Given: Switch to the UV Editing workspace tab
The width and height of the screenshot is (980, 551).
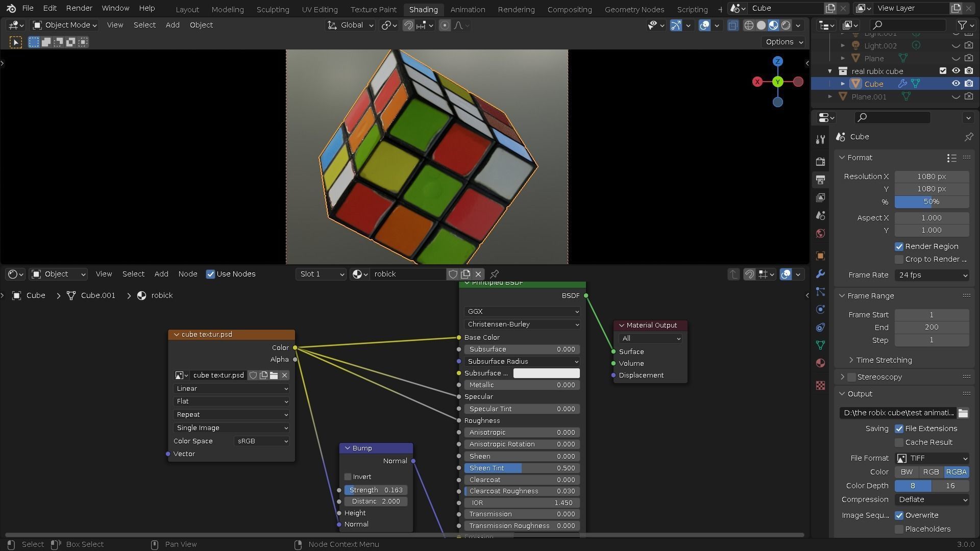Looking at the screenshot, I should [320, 9].
